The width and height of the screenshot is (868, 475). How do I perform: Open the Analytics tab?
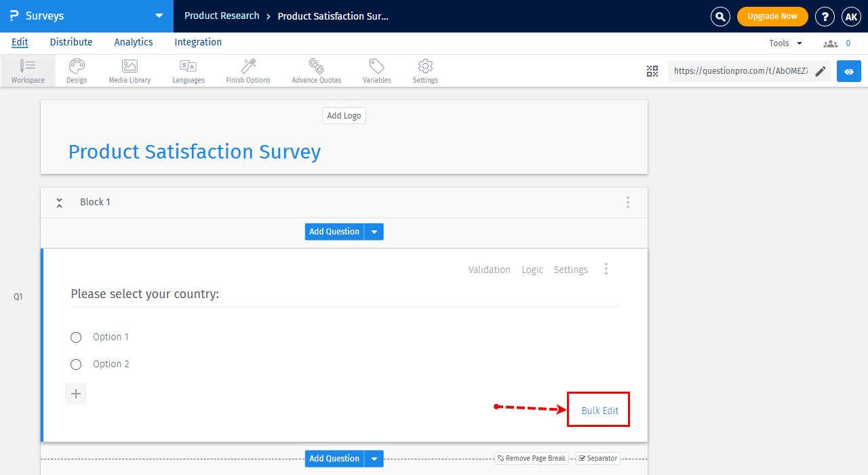(133, 42)
